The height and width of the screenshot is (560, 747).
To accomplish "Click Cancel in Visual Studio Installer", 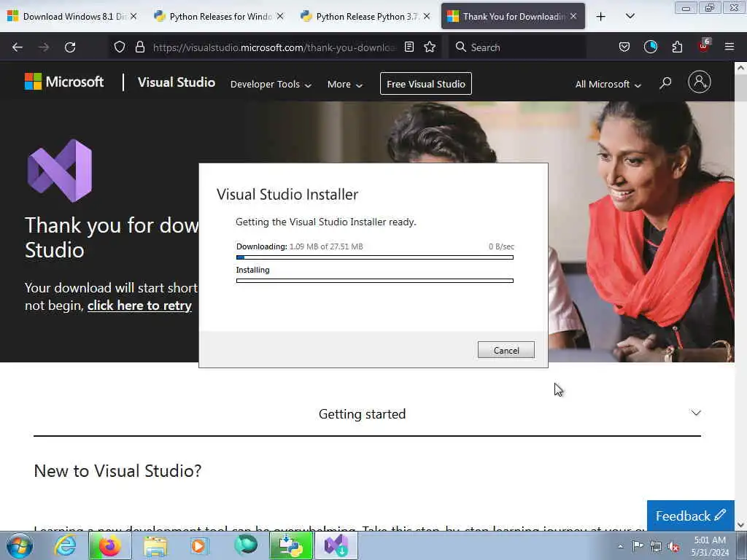I will [506, 350].
